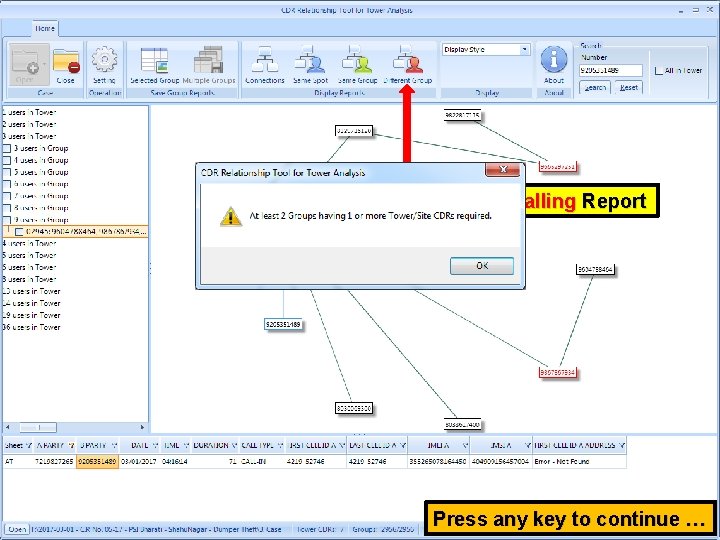Screen dimensions: 720x540
Task: Click right arrow of tree panel scrollbar
Action: [x=142, y=428]
